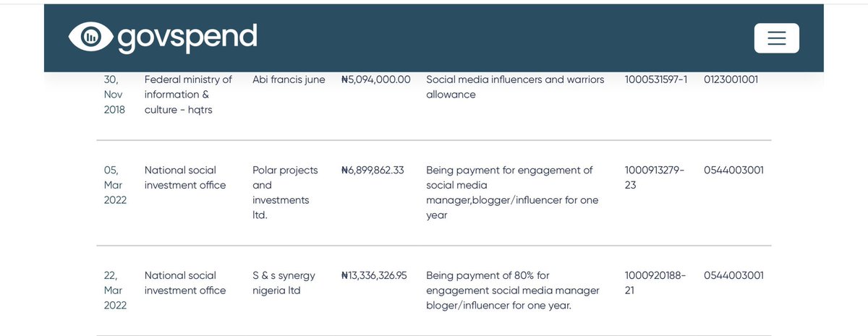Click National social investment office in Polar projects row

coord(185,178)
